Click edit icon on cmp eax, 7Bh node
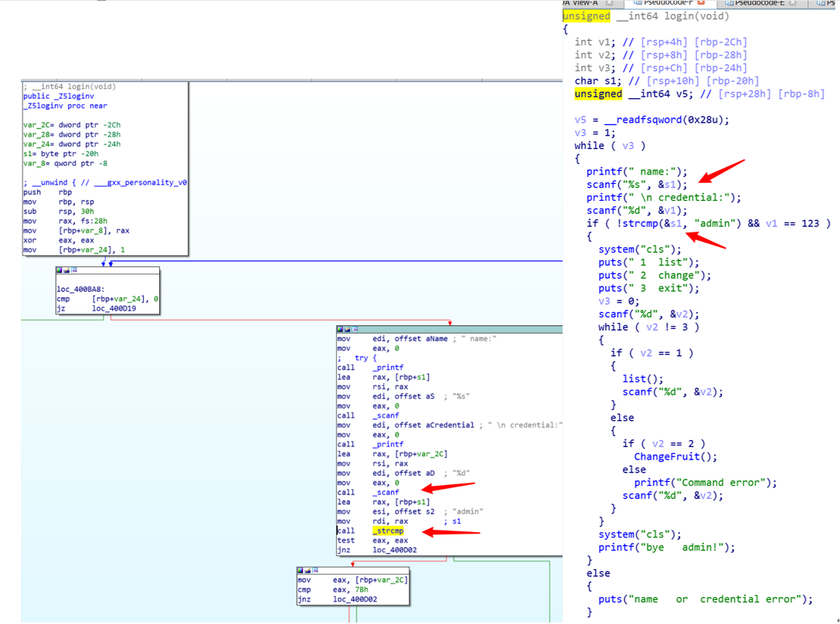Viewport: 840px width, 624px height. (x=307, y=571)
